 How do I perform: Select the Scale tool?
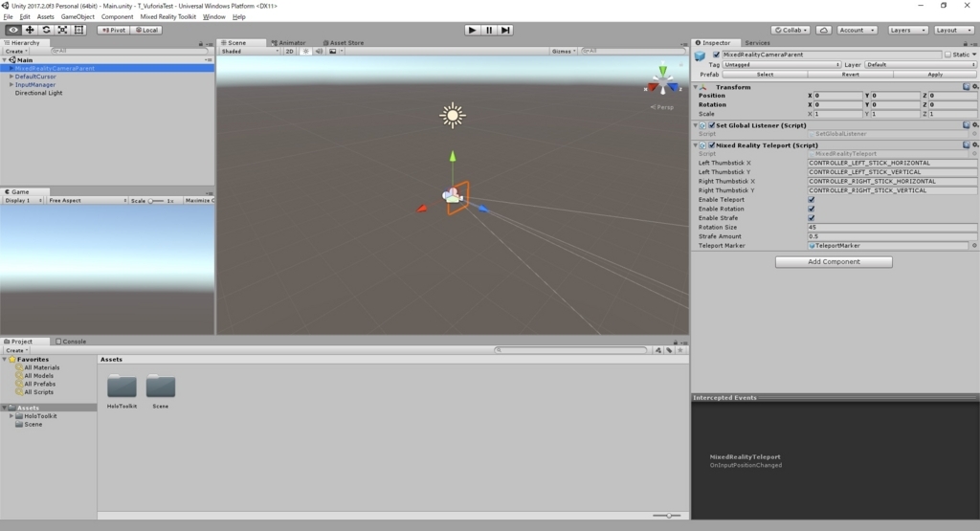point(62,30)
